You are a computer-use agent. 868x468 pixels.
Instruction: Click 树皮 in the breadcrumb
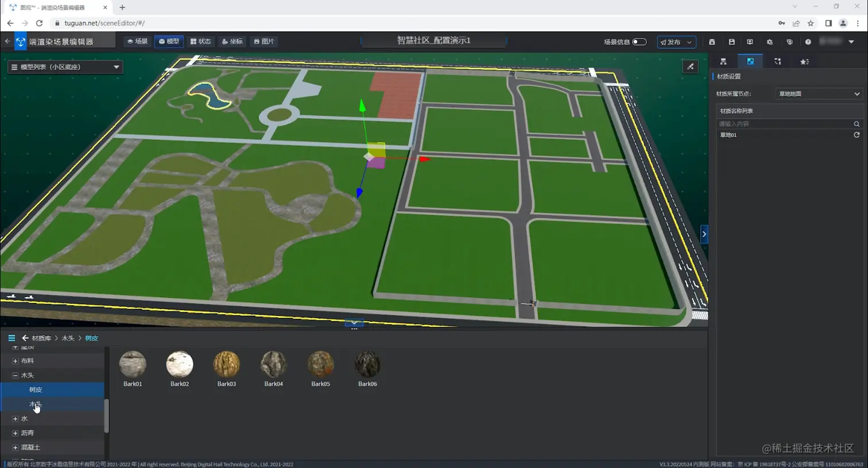point(92,338)
